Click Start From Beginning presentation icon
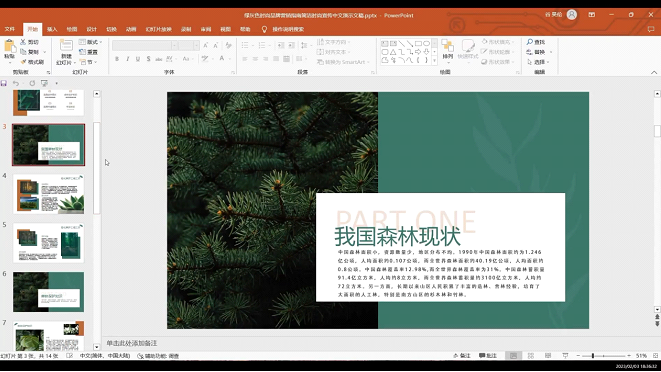Viewport: 661px width, 372px height. (44, 83)
